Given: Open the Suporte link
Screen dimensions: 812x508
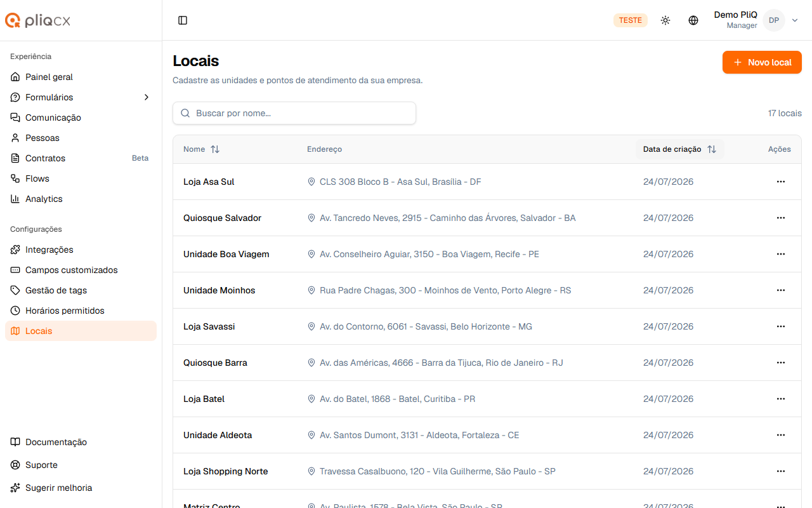Looking at the screenshot, I should point(81,465).
